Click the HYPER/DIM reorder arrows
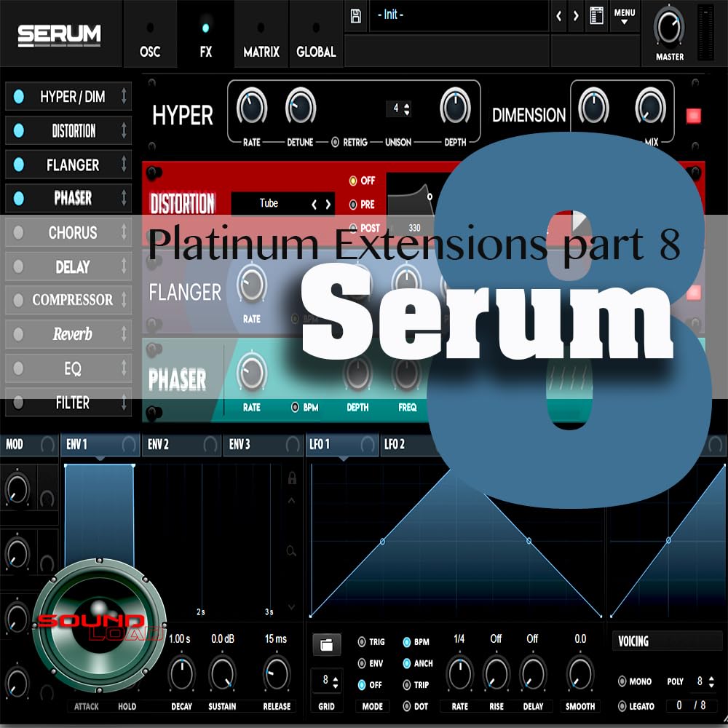 [x=124, y=96]
